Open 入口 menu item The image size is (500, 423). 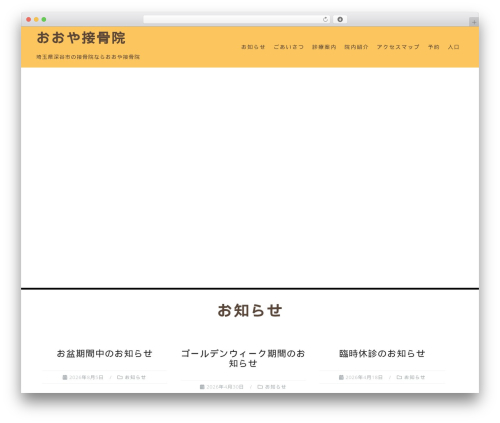coord(453,47)
